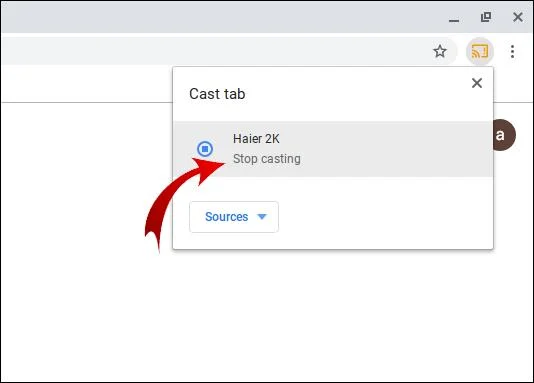Screen dimensions: 534x383
Task: Click the bookmark star icon
Action: pos(440,51)
